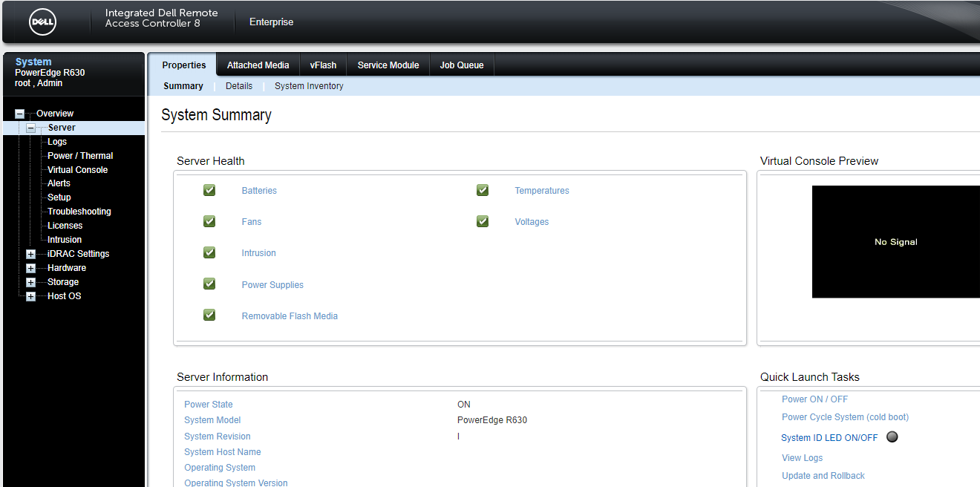Open the System Inventory sub-tab
This screenshot has width=980, height=487.
click(309, 86)
